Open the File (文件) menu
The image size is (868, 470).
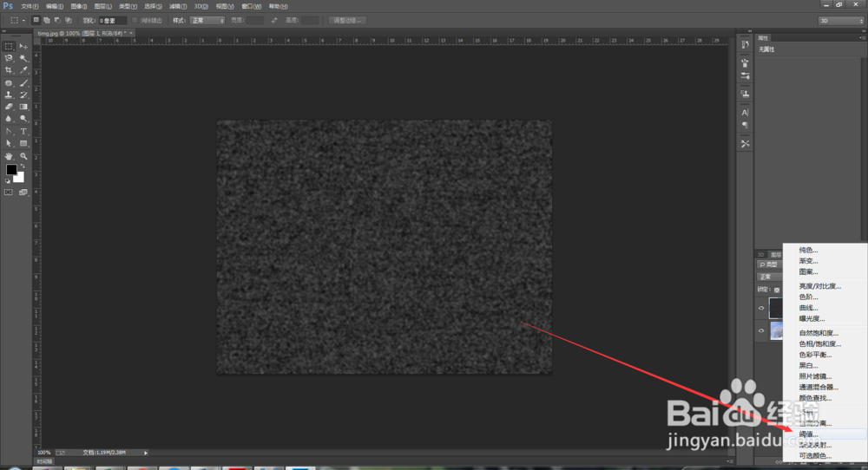(30, 6)
